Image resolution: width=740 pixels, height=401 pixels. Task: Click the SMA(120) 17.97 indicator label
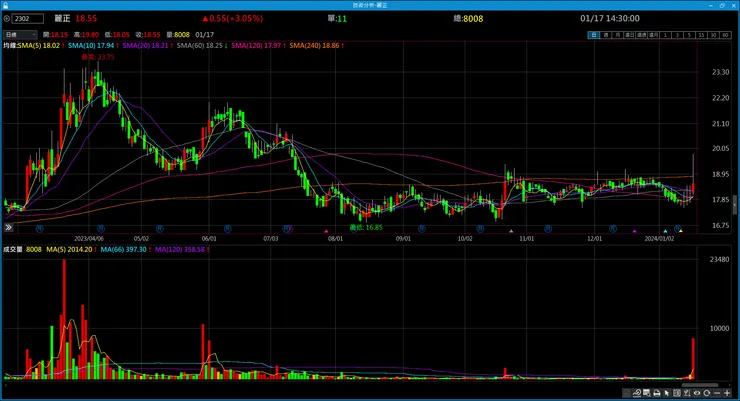coord(256,46)
